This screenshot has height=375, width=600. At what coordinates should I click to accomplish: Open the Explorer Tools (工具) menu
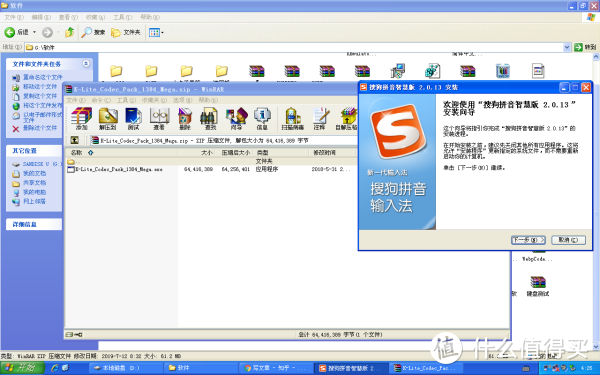[122, 17]
